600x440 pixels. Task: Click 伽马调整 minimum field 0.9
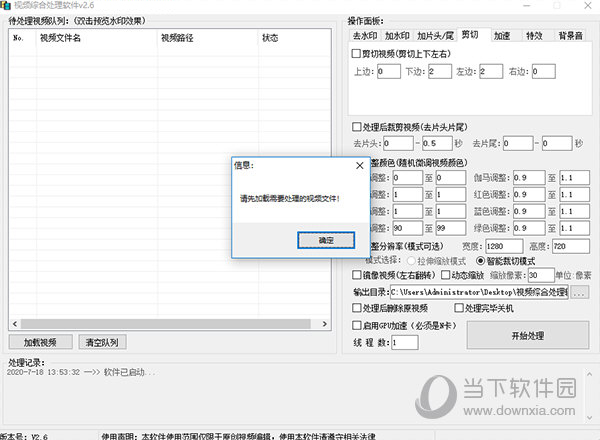point(529,178)
